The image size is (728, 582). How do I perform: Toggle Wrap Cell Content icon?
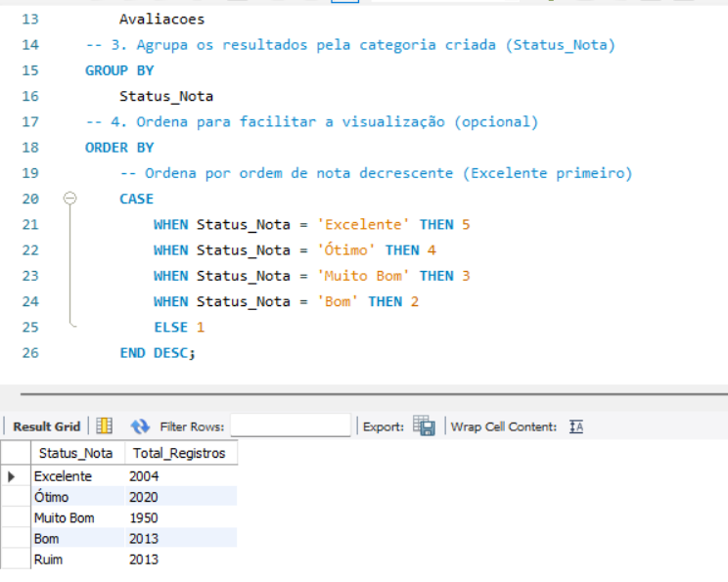[576, 426]
